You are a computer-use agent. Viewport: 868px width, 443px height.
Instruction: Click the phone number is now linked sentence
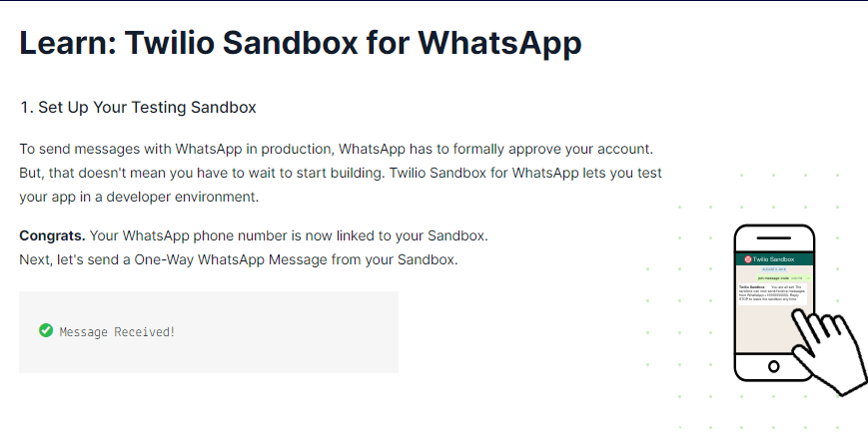click(x=289, y=235)
